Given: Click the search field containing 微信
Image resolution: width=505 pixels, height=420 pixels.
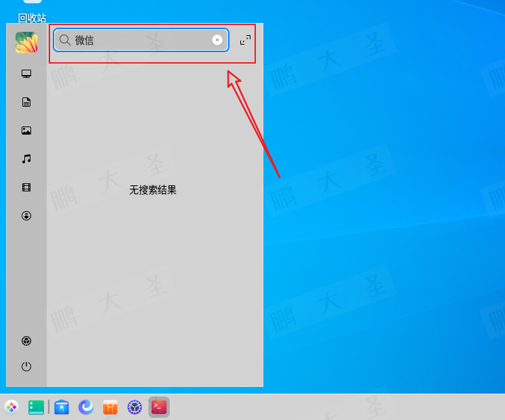Looking at the screenshot, I should (x=141, y=40).
